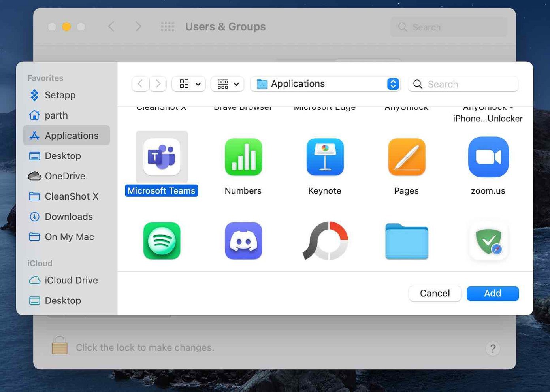Go back with the left chevron button
The height and width of the screenshot is (392, 550).
[140, 84]
